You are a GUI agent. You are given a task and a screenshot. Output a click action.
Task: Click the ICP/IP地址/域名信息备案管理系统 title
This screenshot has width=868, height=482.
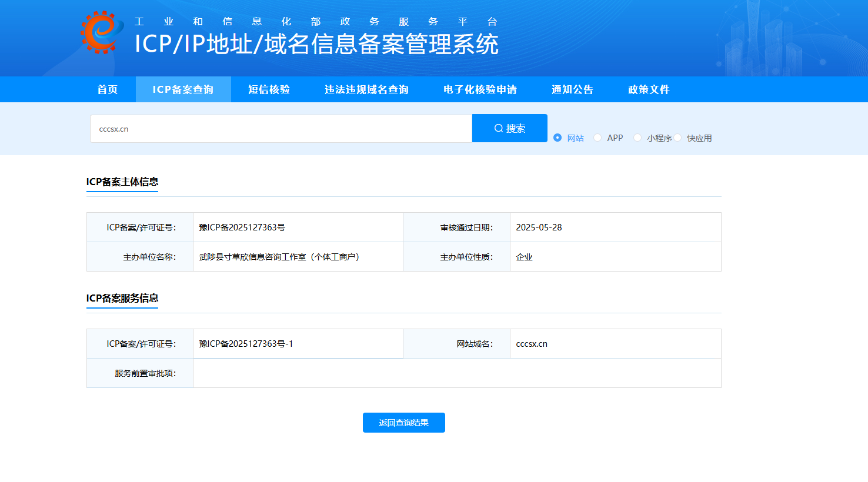pos(316,44)
